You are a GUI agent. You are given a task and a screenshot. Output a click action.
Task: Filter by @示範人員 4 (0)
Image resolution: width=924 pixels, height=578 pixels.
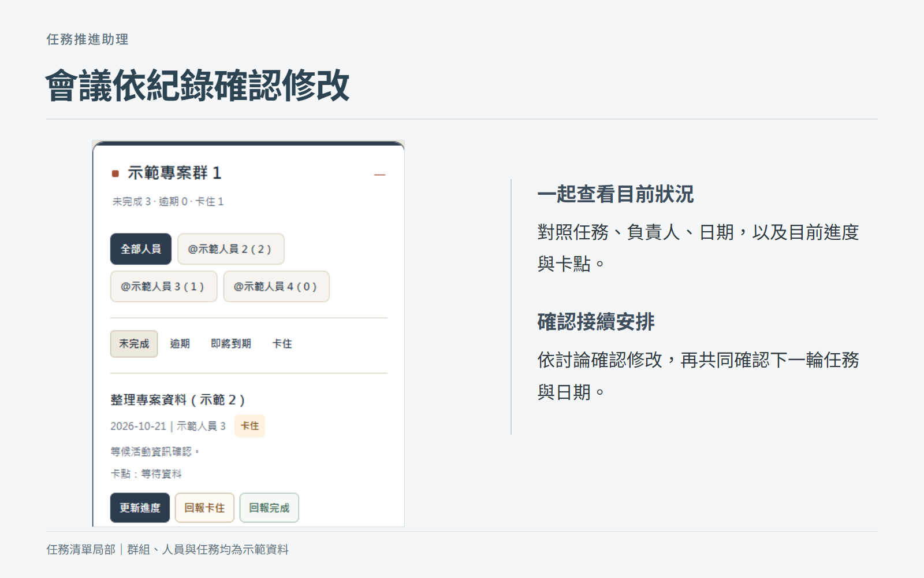click(277, 287)
